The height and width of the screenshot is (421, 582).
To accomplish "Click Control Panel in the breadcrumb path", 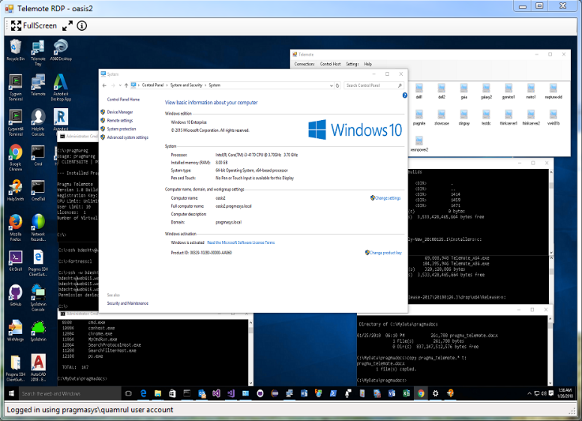I will (153, 85).
